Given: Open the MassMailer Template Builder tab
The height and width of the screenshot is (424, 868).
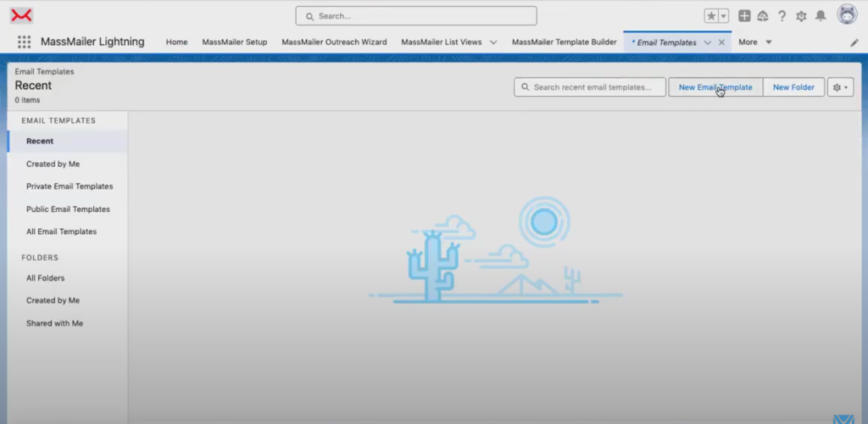Looking at the screenshot, I should [x=564, y=42].
